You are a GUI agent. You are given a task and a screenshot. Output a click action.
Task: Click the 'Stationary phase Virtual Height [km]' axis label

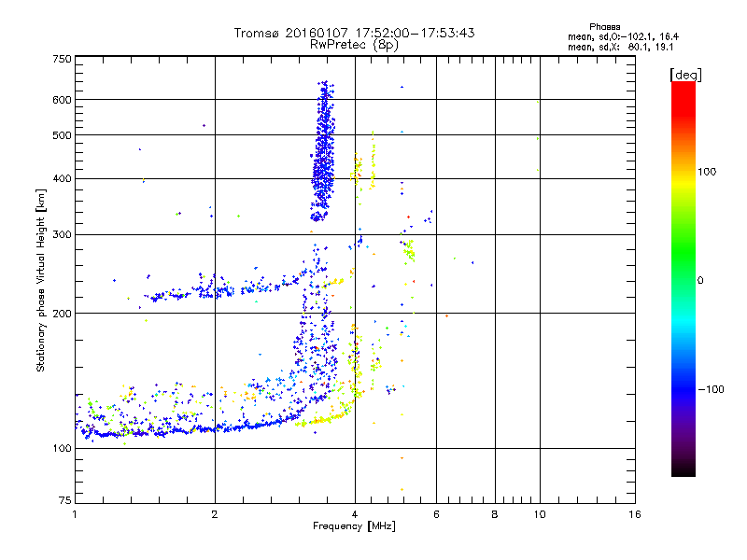coord(40,281)
